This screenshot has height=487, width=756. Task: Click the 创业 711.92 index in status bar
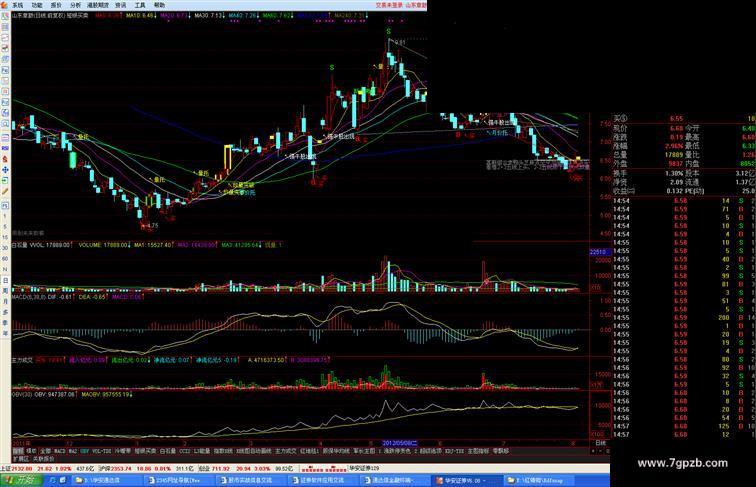pyautogui.click(x=214, y=468)
